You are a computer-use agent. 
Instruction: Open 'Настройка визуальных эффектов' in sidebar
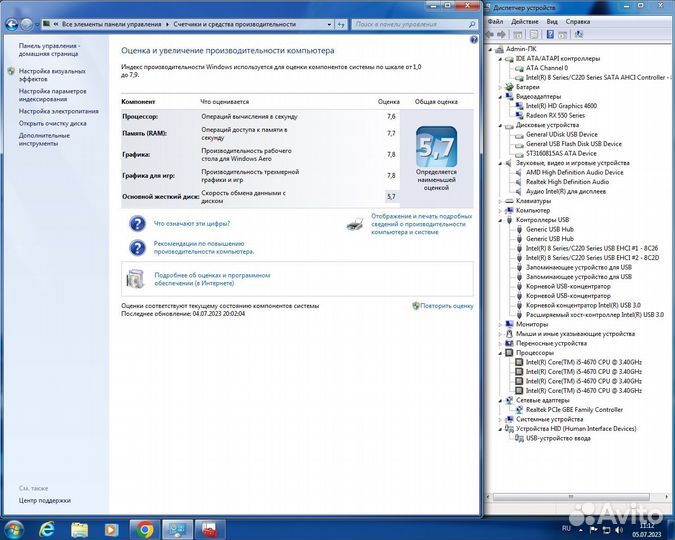click(52, 75)
